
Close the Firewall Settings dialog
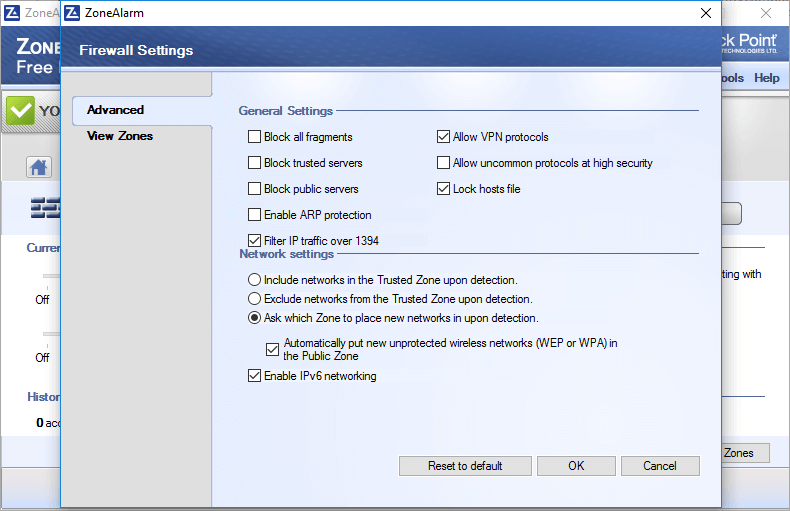706,13
